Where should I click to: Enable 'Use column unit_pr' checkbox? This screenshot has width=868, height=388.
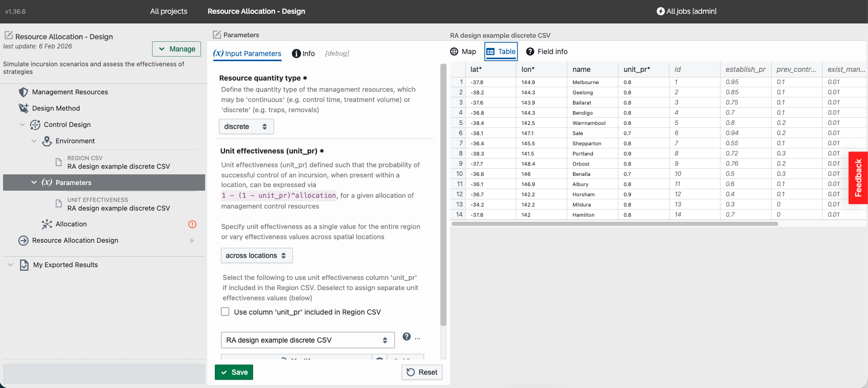225,312
